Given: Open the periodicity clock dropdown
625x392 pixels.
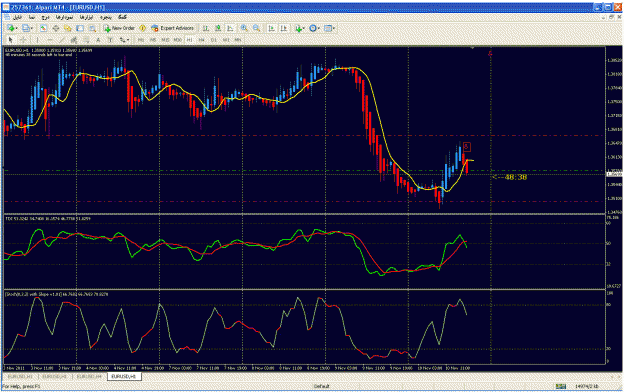Looking at the screenshot, I should (x=314, y=28).
